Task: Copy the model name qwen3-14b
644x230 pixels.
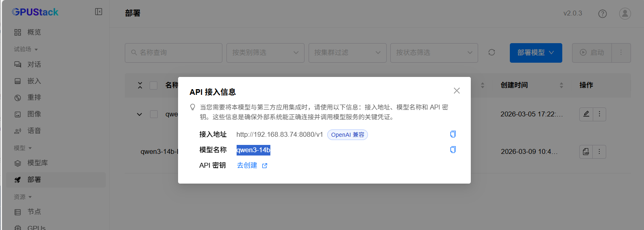Action: pyautogui.click(x=453, y=150)
